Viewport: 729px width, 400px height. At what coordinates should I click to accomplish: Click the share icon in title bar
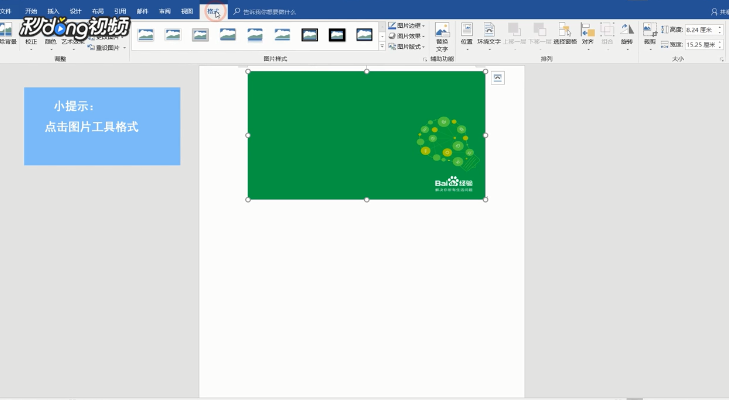715,12
